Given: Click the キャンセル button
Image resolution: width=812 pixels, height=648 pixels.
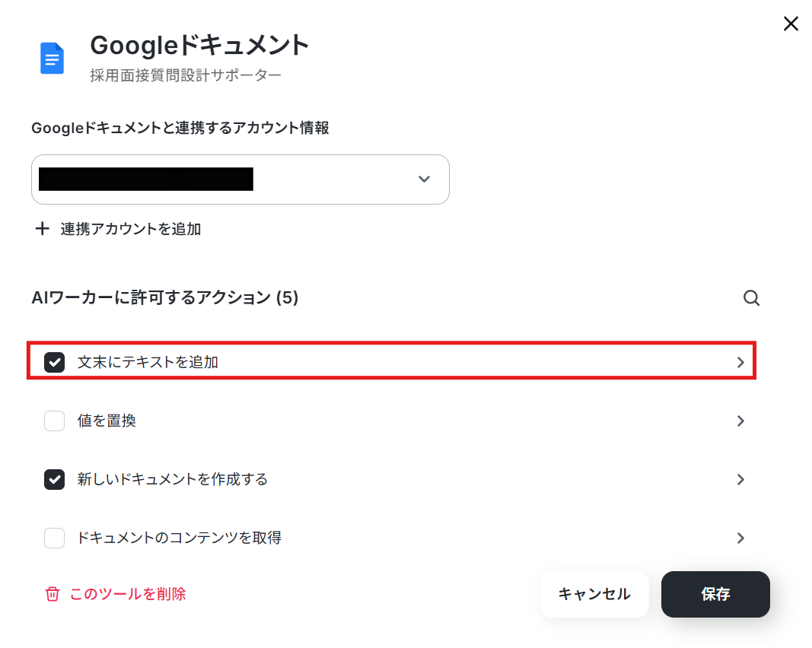Looking at the screenshot, I should coord(594,594).
